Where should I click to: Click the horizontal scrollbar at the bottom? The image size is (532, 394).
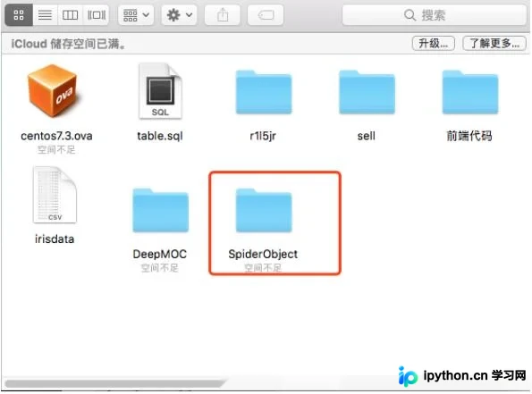pyautogui.click(x=114, y=383)
